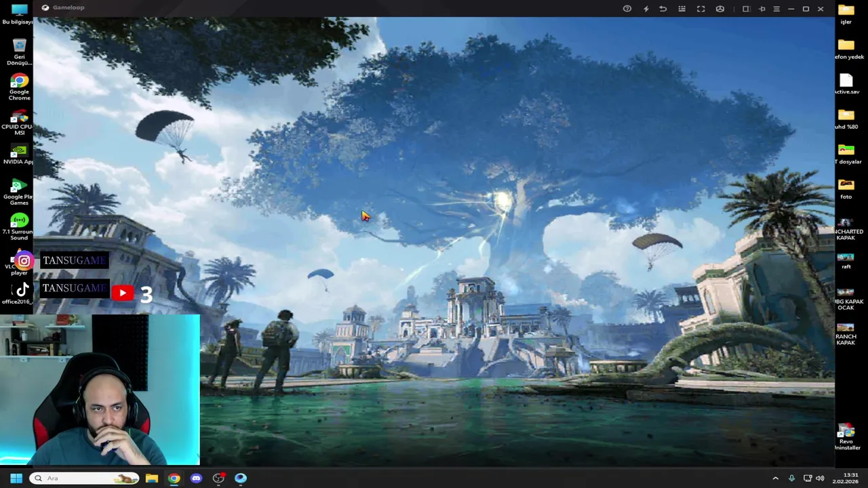The height and width of the screenshot is (488, 868).
Task: Select the Revo Uninstaller shortcut
Action: point(846,437)
